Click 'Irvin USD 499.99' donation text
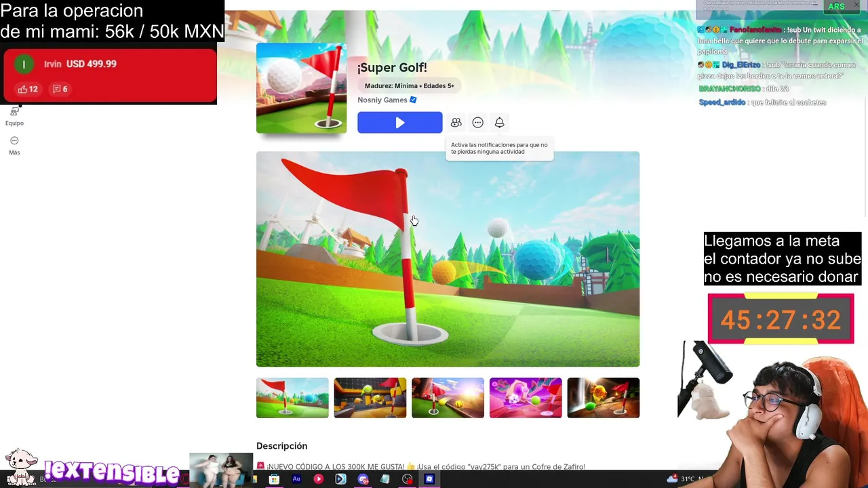 (80, 64)
